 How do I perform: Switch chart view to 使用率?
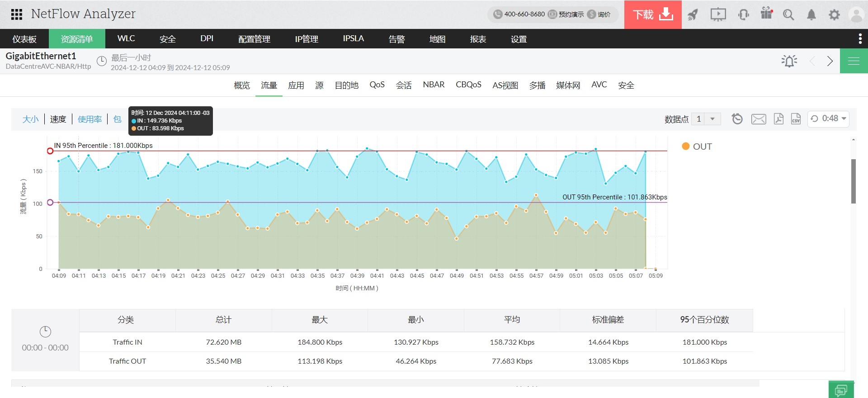coord(90,119)
